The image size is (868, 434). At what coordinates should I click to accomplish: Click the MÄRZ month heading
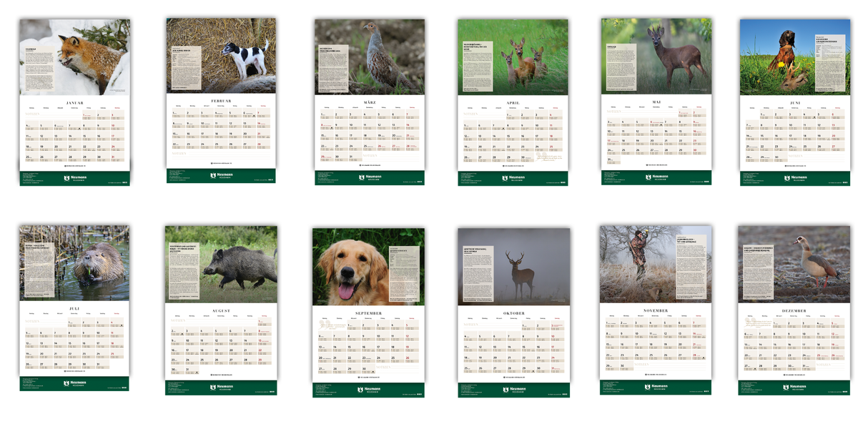(370, 102)
